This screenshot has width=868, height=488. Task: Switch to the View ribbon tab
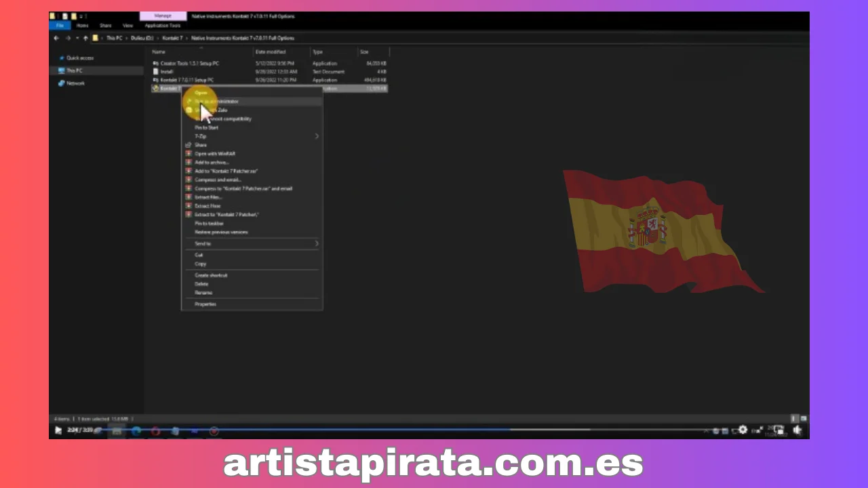pyautogui.click(x=127, y=25)
